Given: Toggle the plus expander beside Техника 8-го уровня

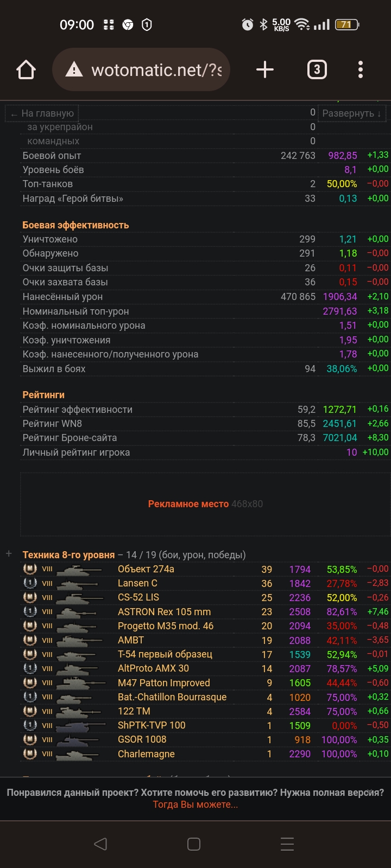Looking at the screenshot, I should [9, 554].
